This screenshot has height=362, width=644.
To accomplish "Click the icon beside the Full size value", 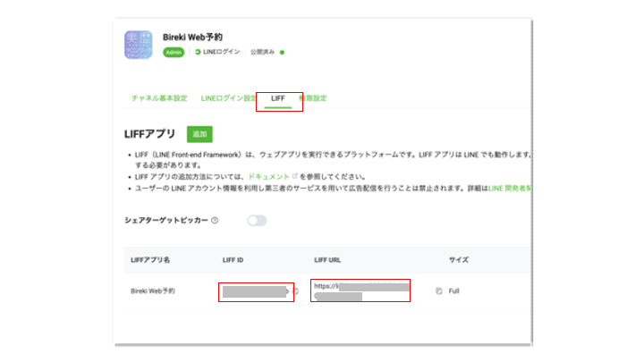I will (438, 291).
